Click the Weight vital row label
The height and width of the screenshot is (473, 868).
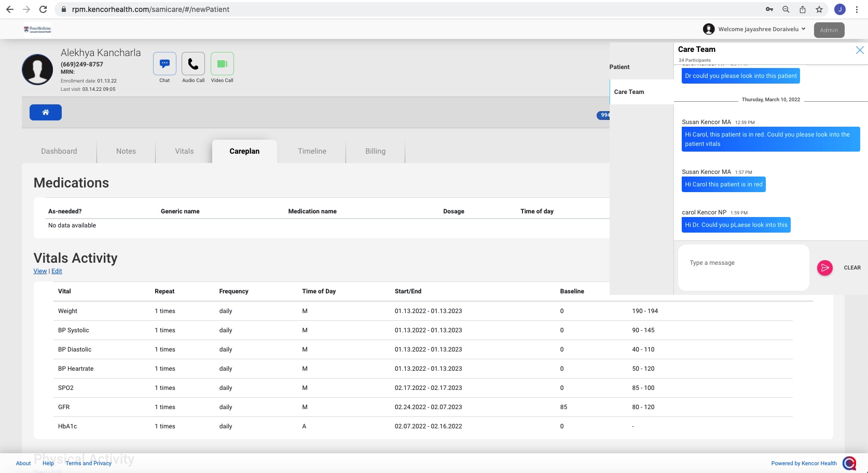(x=67, y=311)
